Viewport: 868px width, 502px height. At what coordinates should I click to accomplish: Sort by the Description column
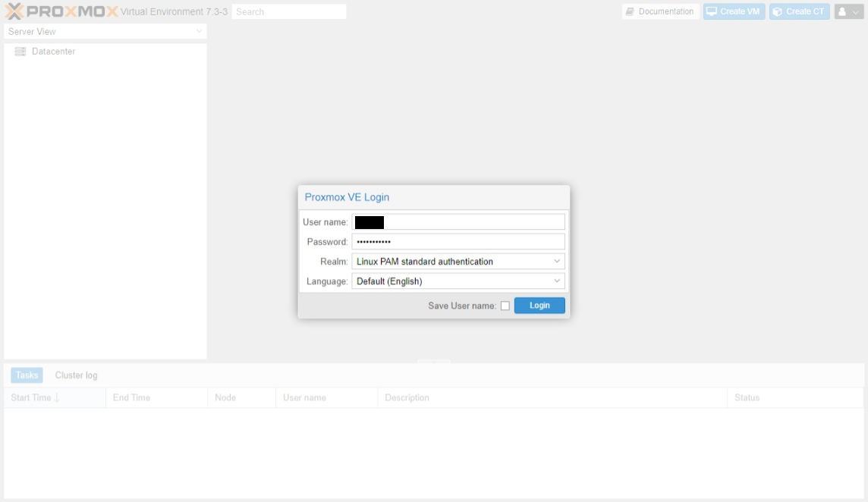552,397
